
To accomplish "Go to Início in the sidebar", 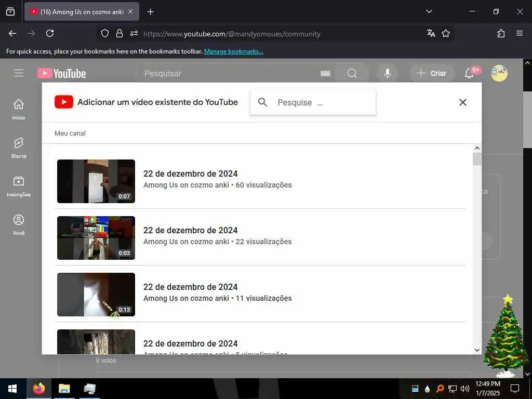I will pyautogui.click(x=19, y=110).
